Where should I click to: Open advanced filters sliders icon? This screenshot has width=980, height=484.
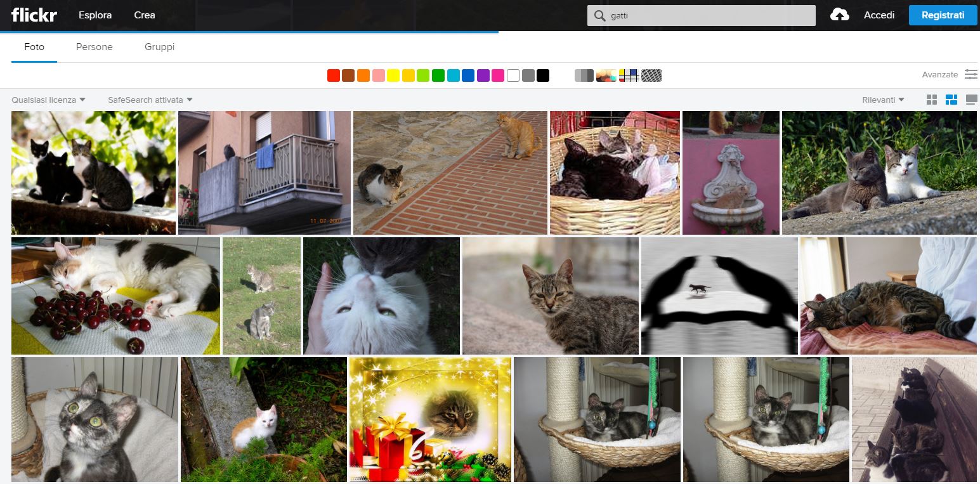coord(970,74)
